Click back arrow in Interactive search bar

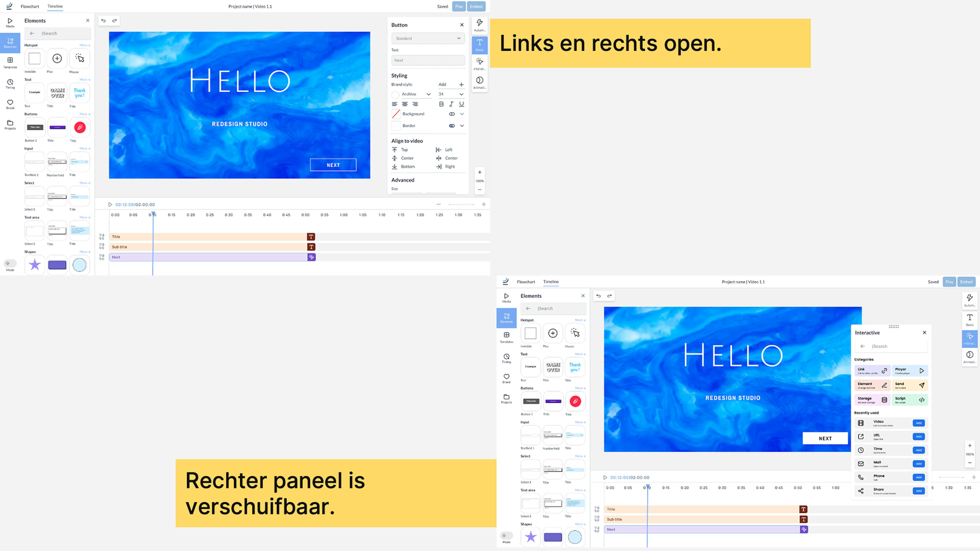coord(863,346)
